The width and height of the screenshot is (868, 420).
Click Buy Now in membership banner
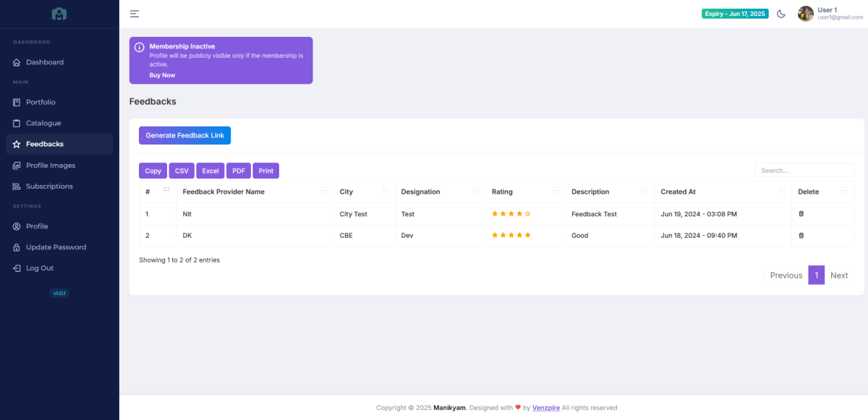click(x=162, y=75)
